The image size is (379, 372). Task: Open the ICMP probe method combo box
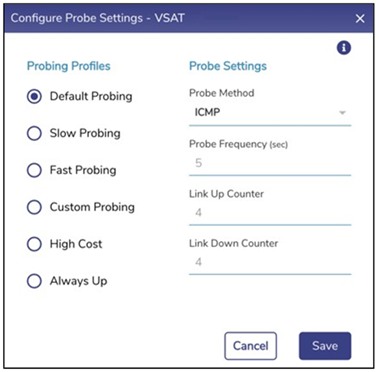tap(270, 113)
